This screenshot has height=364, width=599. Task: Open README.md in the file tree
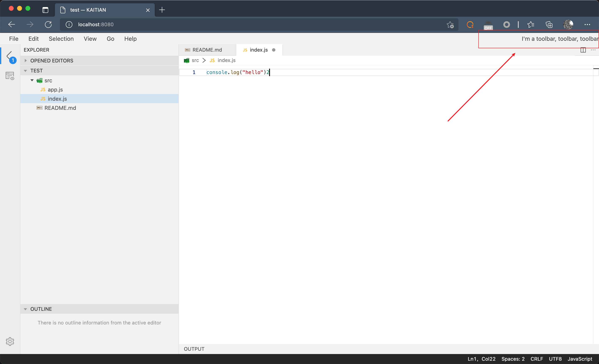(99, 108)
